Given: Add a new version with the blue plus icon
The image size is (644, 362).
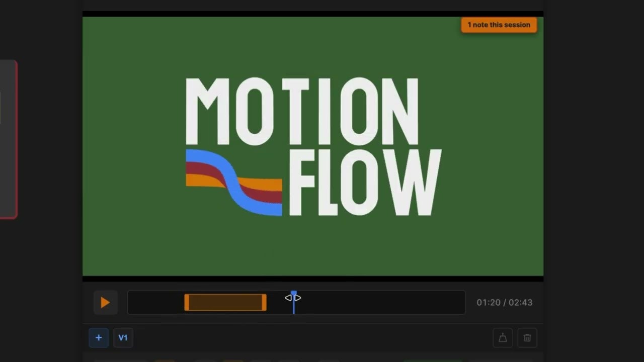Looking at the screenshot, I should (x=99, y=337).
